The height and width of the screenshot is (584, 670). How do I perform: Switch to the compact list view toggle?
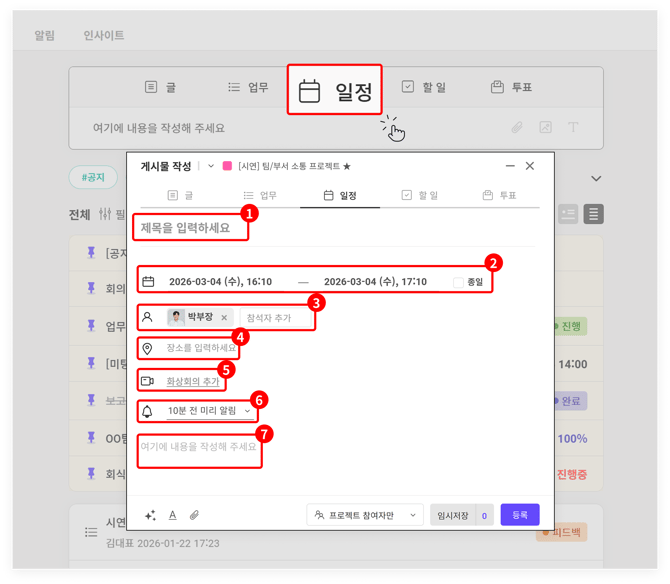click(593, 214)
